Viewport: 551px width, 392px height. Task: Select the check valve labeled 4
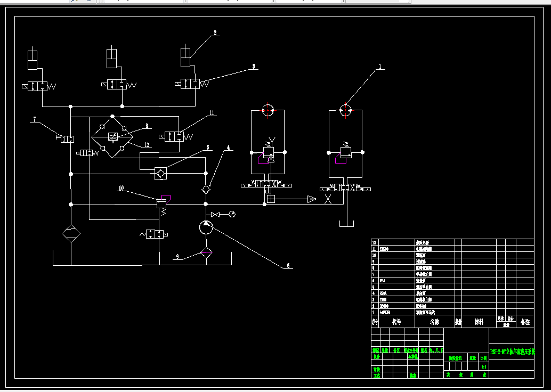coord(206,190)
